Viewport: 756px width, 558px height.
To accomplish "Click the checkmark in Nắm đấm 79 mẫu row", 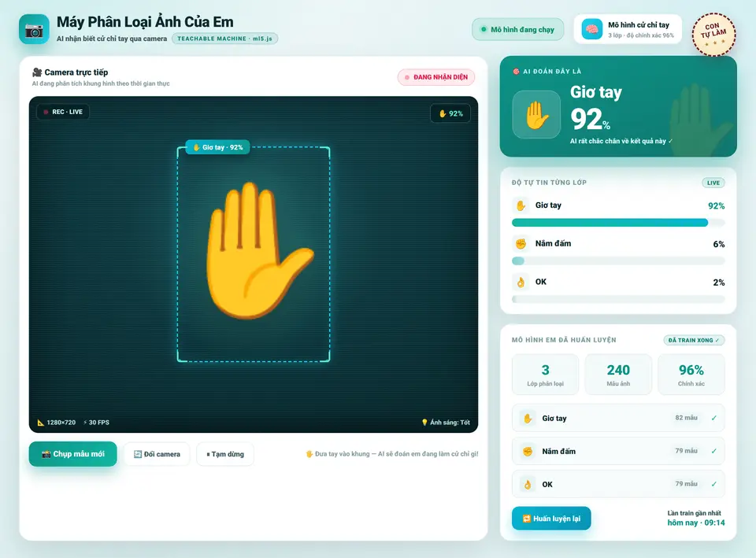I will pyautogui.click(x=714, y=451).
